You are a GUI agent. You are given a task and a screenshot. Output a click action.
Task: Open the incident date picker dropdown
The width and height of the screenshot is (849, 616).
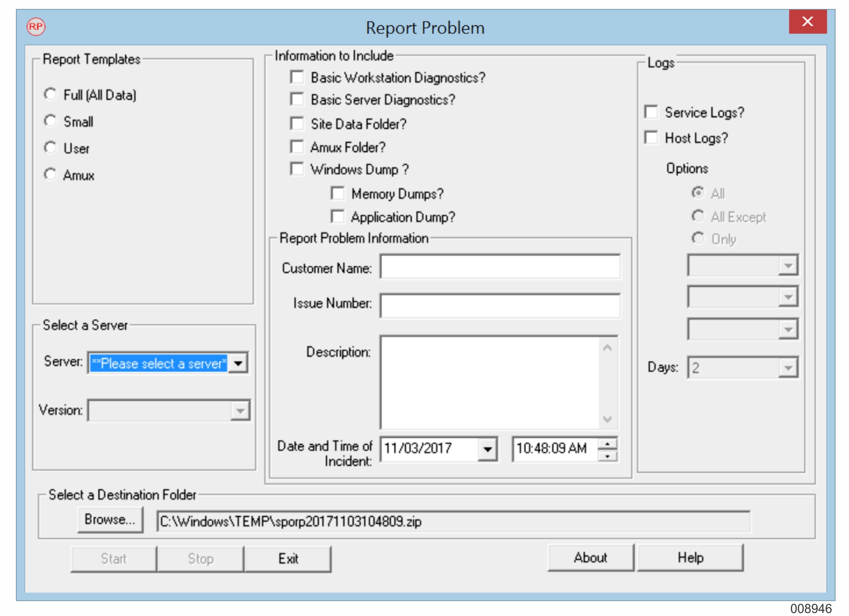pos(488,450)
